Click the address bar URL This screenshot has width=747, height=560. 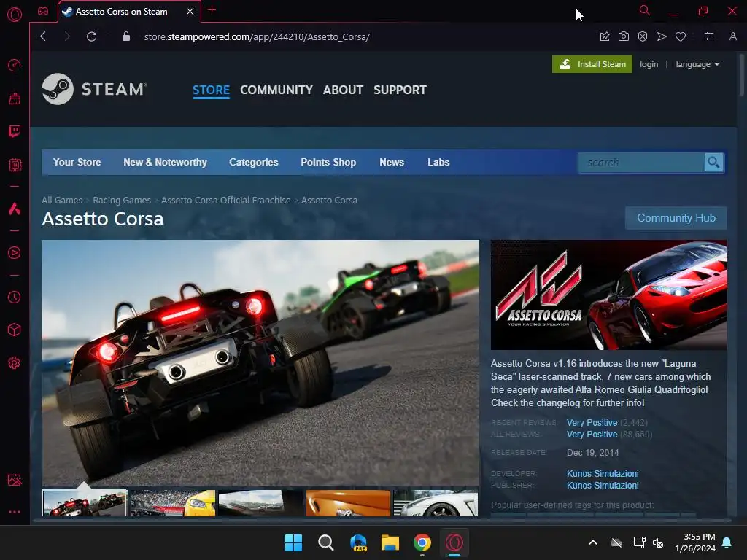coord(257,36)
